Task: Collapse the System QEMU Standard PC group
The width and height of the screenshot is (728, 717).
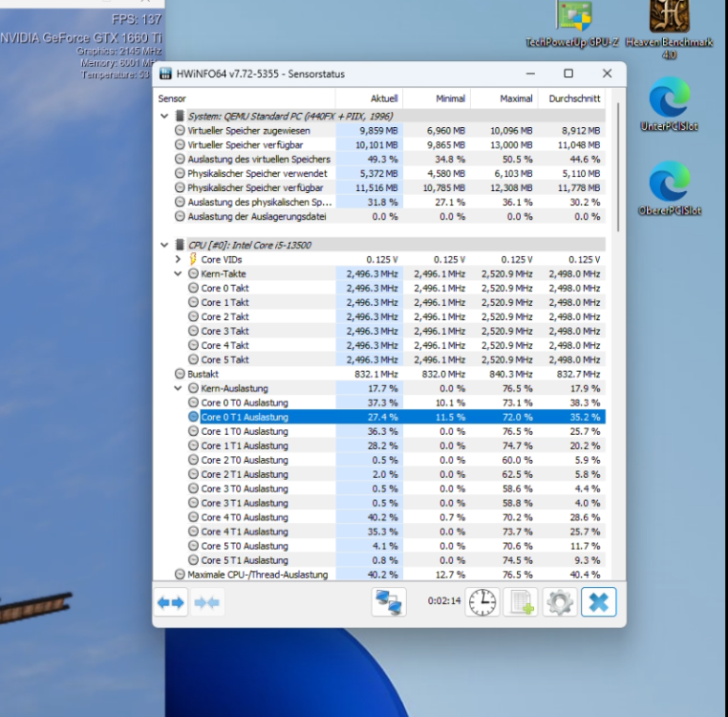Action: click(x=164, y=116)
